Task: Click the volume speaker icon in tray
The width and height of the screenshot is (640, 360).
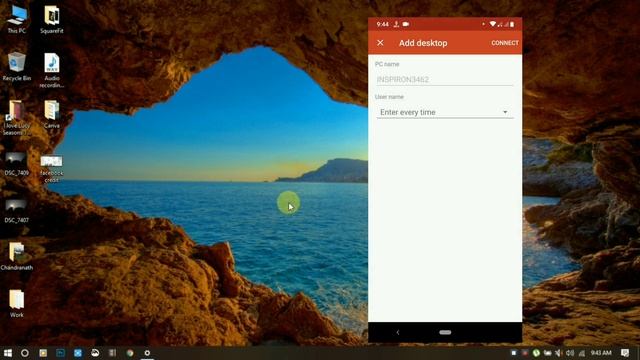Action: point(570,353)
